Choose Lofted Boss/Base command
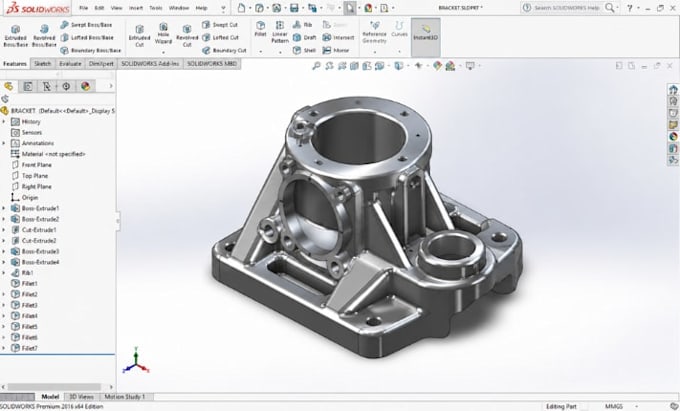The image size is (680, 411). (87, 38)
